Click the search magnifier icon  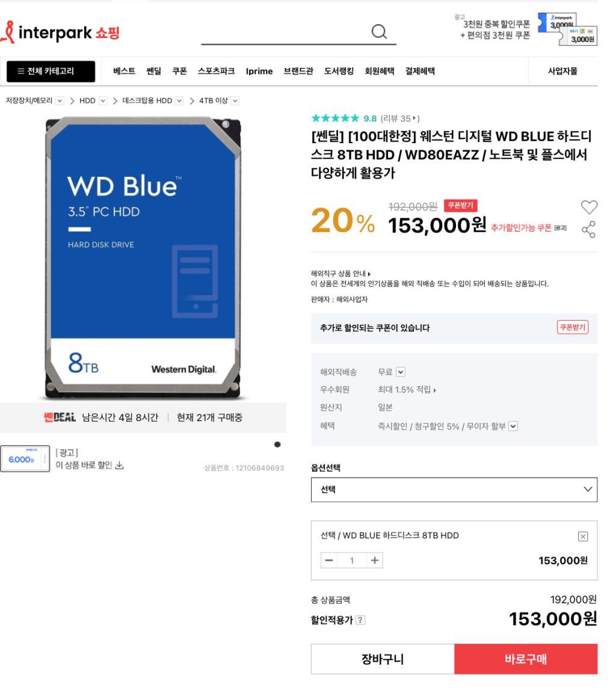(x=379, y=32)
